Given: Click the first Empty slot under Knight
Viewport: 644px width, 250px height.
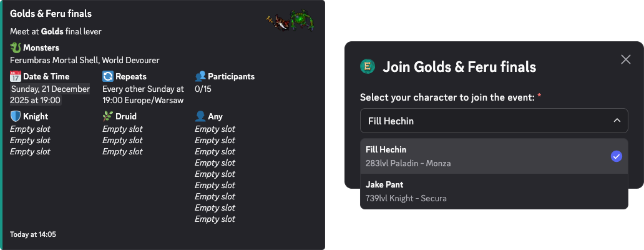Looking at the screenshot, I should 30,129.
